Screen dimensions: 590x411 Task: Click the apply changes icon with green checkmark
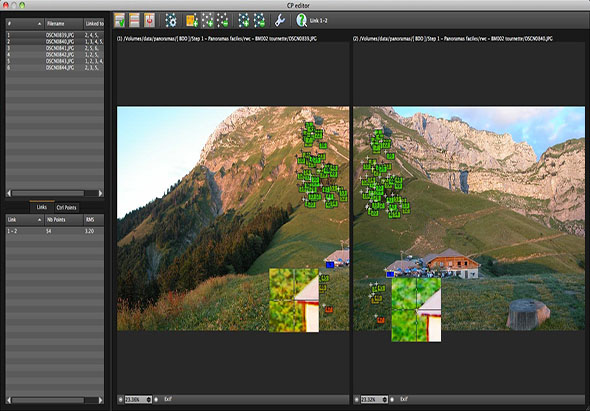click(x=120, y=20)
